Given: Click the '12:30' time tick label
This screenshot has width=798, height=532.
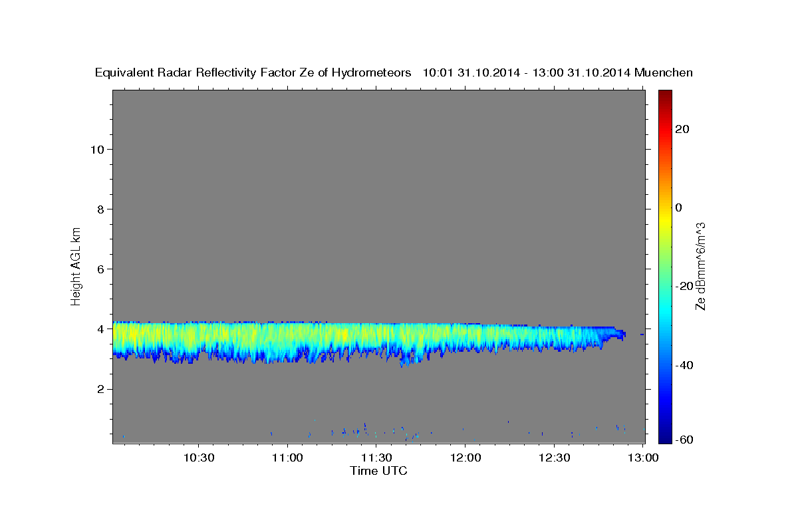Looking at the screenshot, I should (x=554, y=458).
